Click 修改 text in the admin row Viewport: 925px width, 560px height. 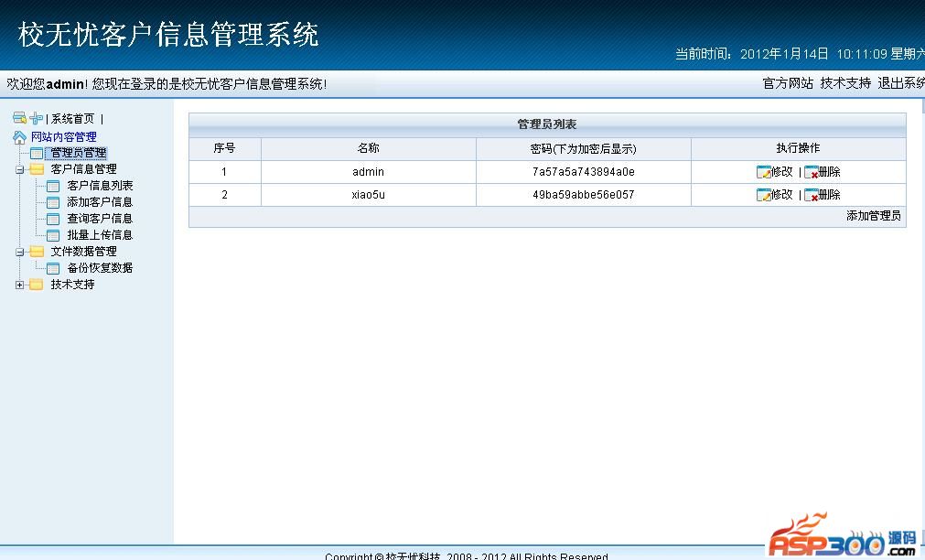click(781, 172)
